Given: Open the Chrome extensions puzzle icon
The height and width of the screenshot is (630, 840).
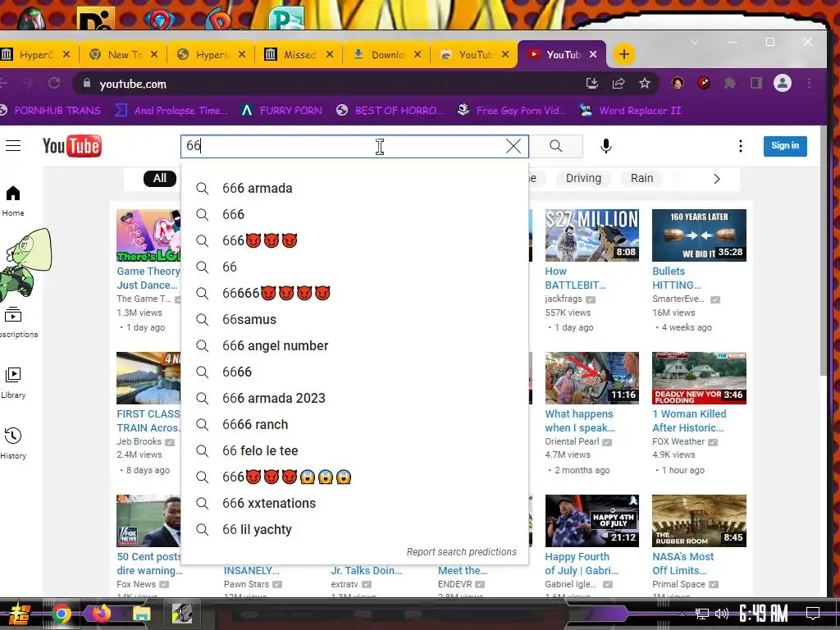Looking at the screenshot, I should [729, 83].
